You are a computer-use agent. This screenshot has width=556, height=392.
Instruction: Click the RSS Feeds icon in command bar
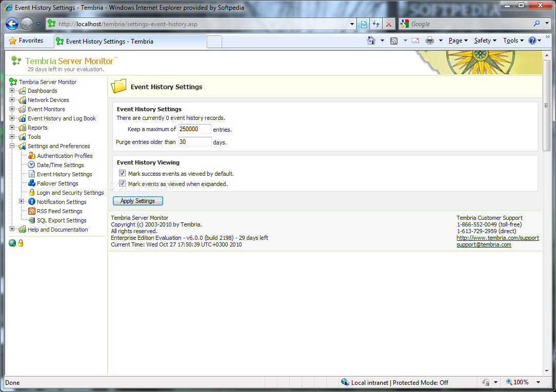393,40
